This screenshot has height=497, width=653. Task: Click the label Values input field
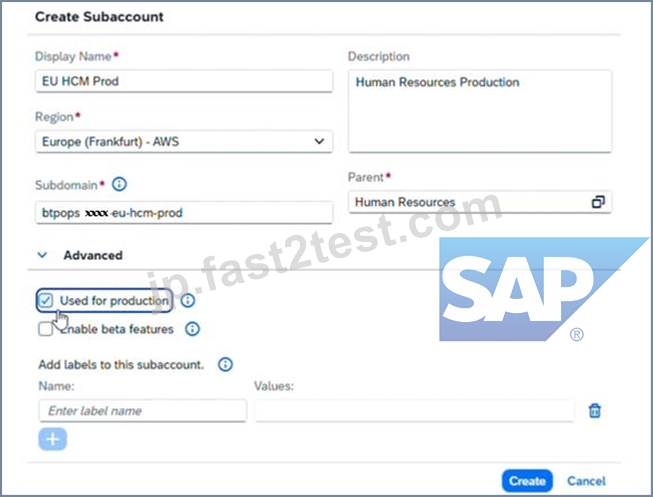414,411
